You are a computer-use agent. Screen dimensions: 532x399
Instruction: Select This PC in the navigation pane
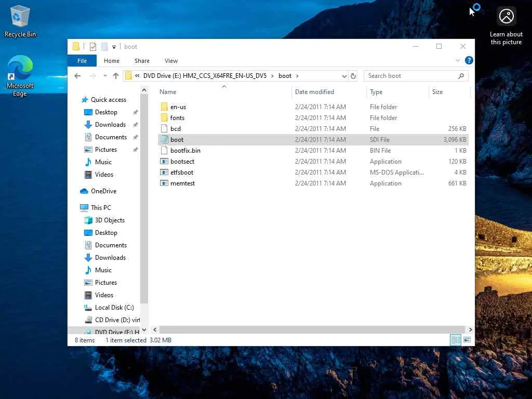tap(95, 208)
